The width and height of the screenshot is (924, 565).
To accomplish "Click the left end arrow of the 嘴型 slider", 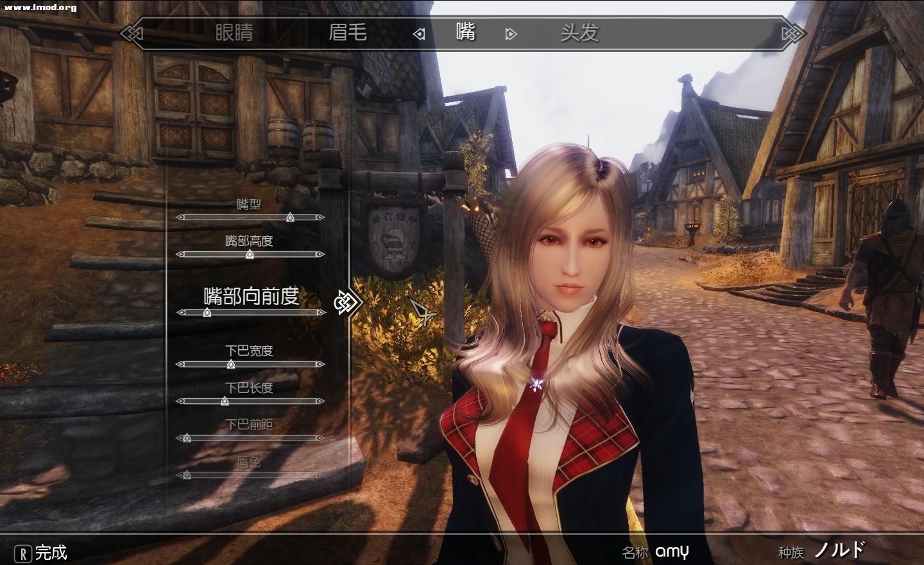I will (180, 218).
